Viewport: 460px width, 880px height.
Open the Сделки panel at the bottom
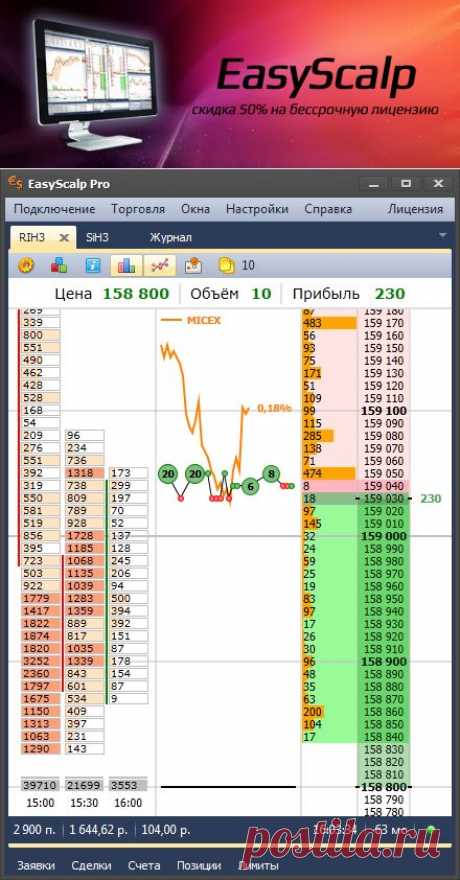tap(91, 866)
